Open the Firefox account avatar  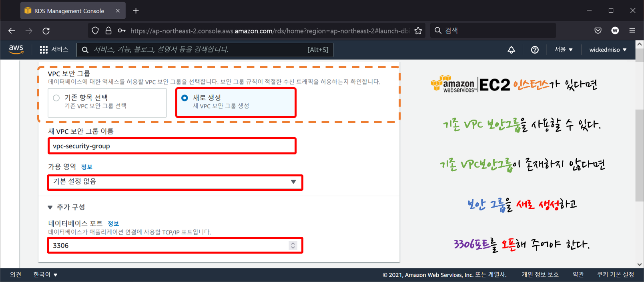tap(615, 31)
